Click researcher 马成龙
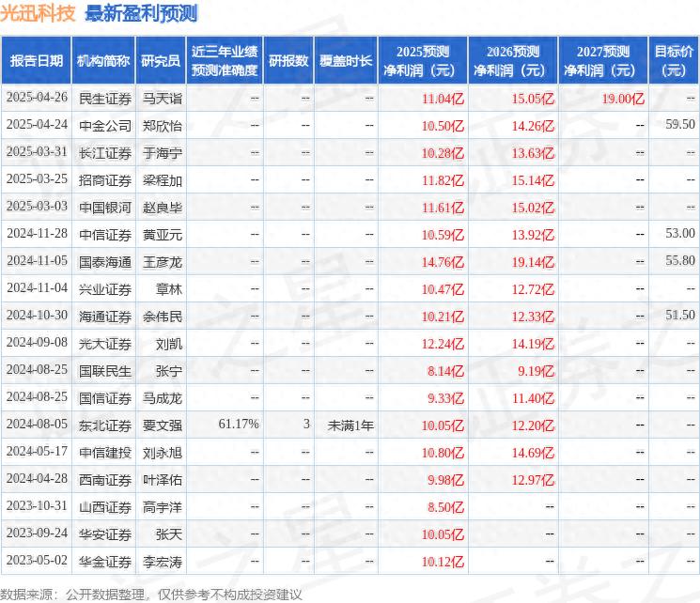The width and height of the screenshot is (700, 603). click(162, 397)
